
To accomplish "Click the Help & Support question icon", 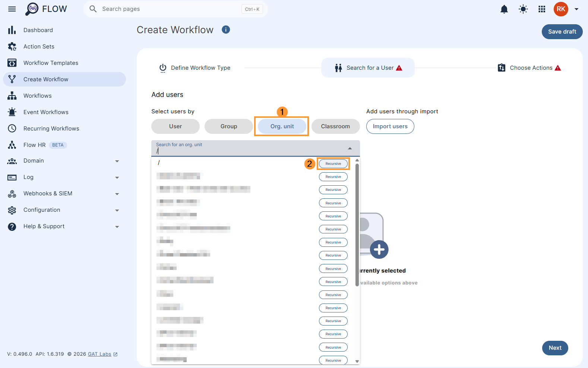I will pos(12,227).
